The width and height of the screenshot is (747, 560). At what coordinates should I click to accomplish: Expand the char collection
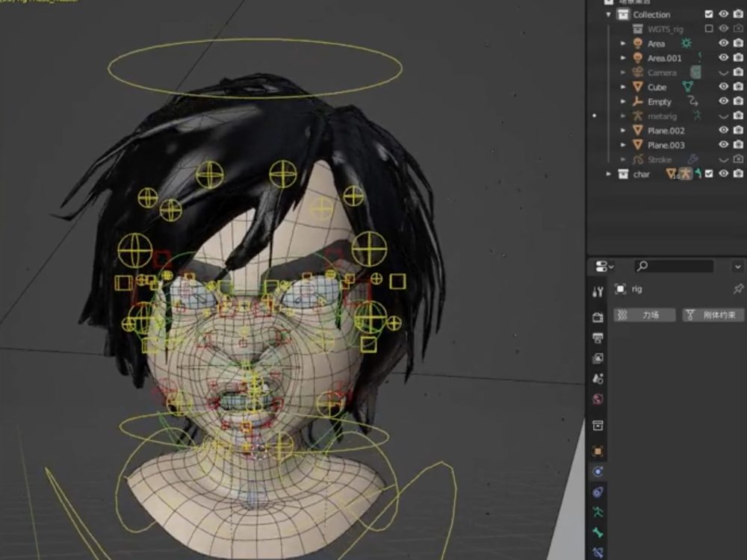pyautogui.click(x=608, y=174)
